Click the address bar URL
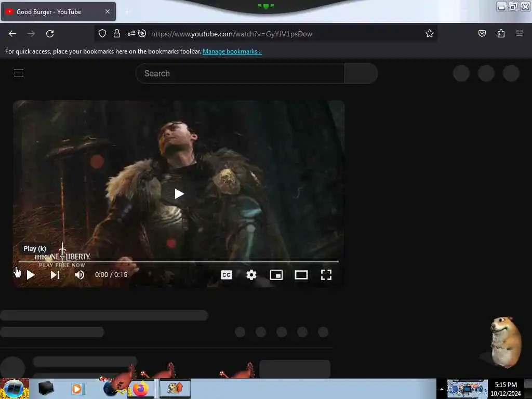This screenshot has width=532, height=399. [x=232, y=34]
